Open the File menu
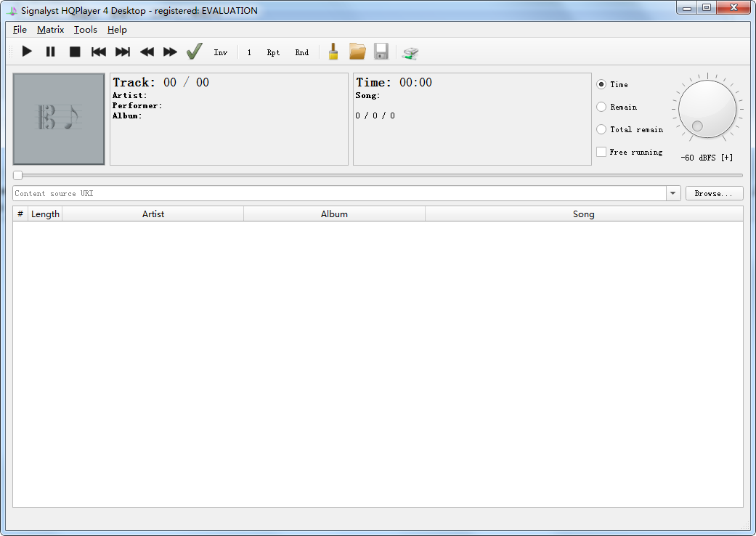The image size is (756, 536). (20, 29)
